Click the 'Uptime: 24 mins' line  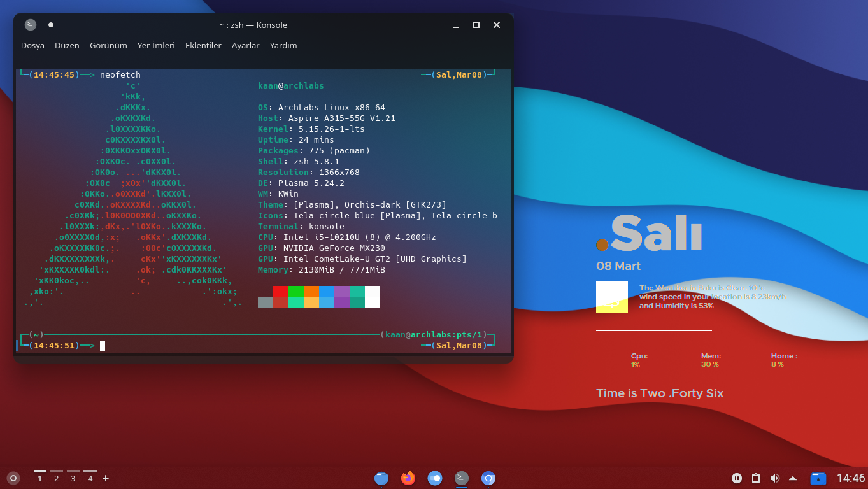(x=296, y=140)
